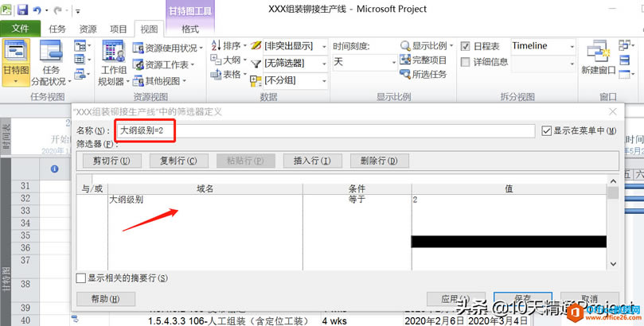Click the value cell containing 2
Viewport: 644px width, 326px height.
click(509, 200)
